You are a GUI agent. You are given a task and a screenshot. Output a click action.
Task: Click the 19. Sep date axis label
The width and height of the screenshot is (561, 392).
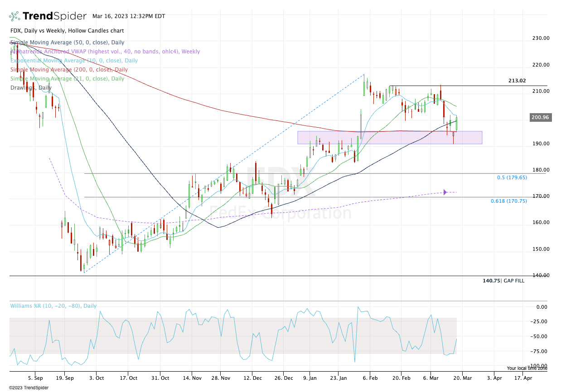(65, 378)
